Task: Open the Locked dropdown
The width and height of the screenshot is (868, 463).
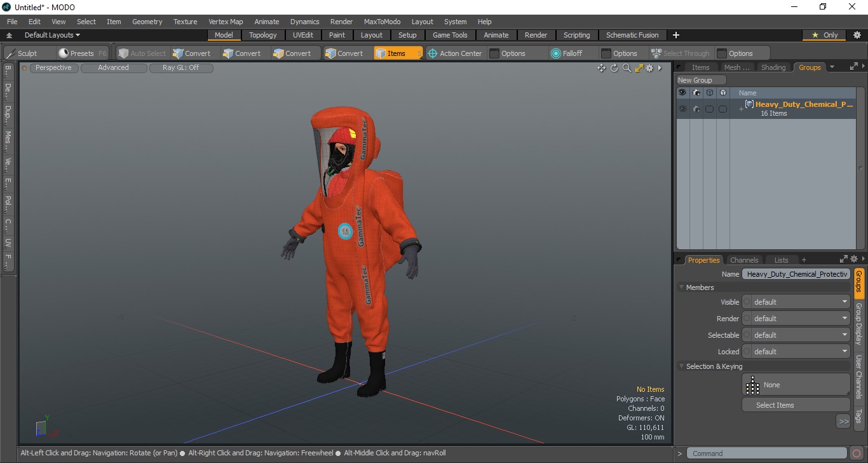Action: click(796, 352)
